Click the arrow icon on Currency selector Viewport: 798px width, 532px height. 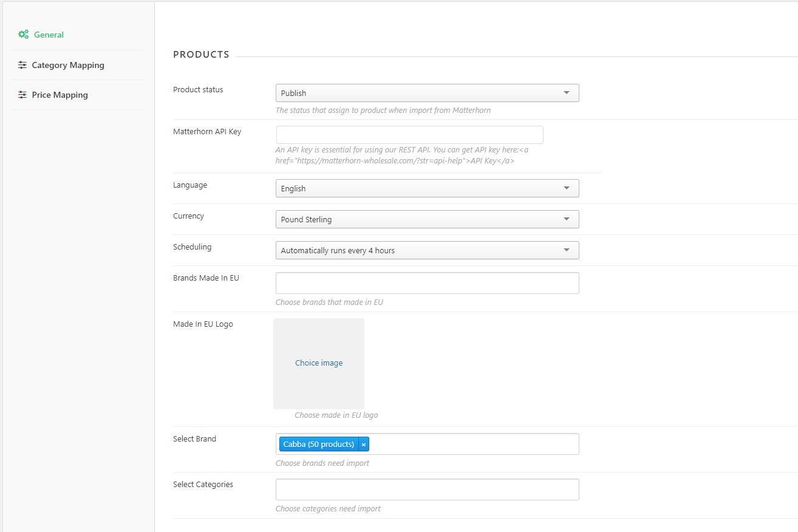[x=567, y=219]
